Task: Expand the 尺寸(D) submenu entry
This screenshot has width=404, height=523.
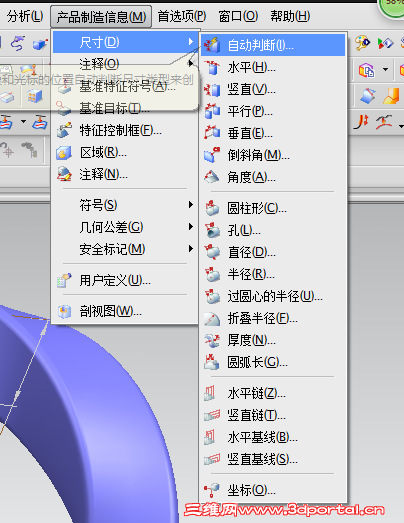Action: click(125, 42)
